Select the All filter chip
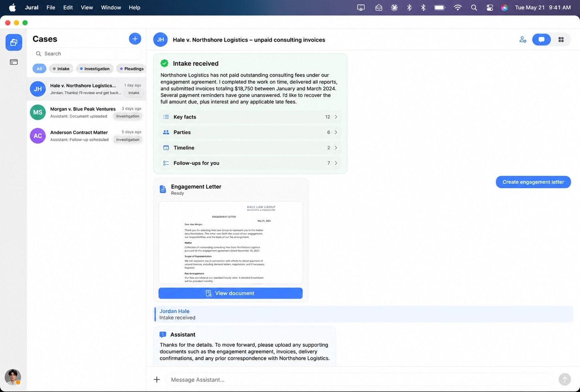 pos(39,69)
